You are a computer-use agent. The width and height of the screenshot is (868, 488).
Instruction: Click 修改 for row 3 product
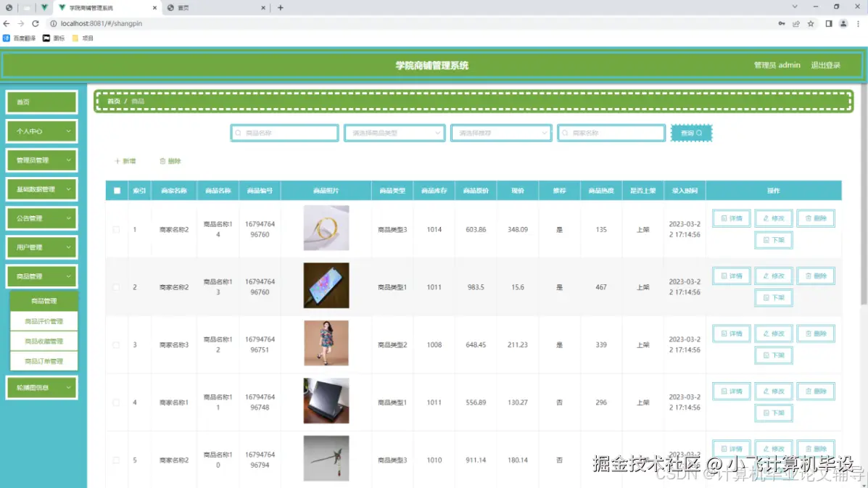point(773,334)
